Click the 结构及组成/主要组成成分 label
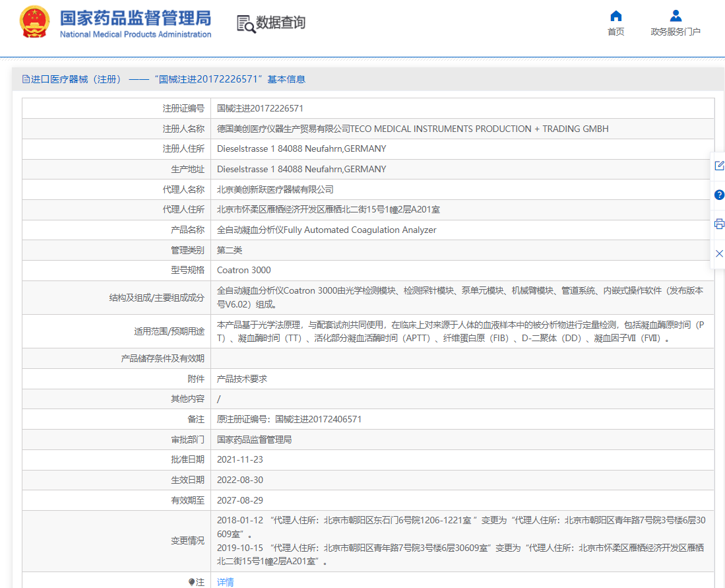Image resolution: width=725 pixels, height=588 pixels. pos(157,298)
